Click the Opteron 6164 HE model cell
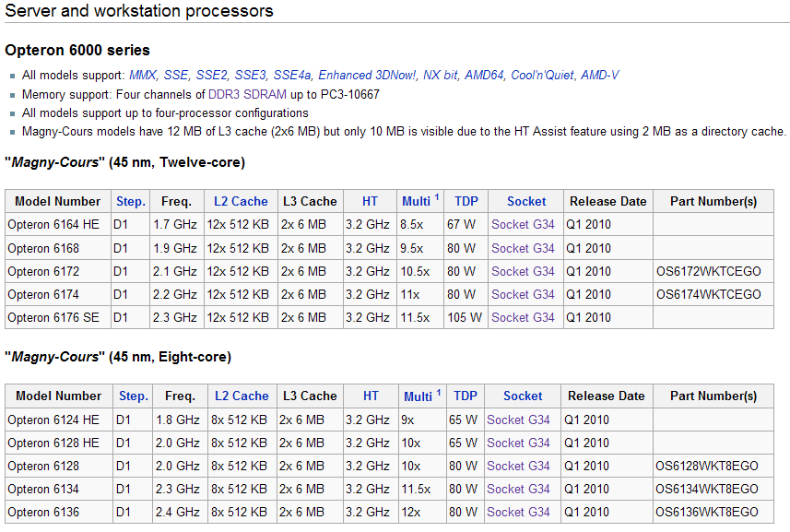This screenshot has width=790, height=532. 58,224
